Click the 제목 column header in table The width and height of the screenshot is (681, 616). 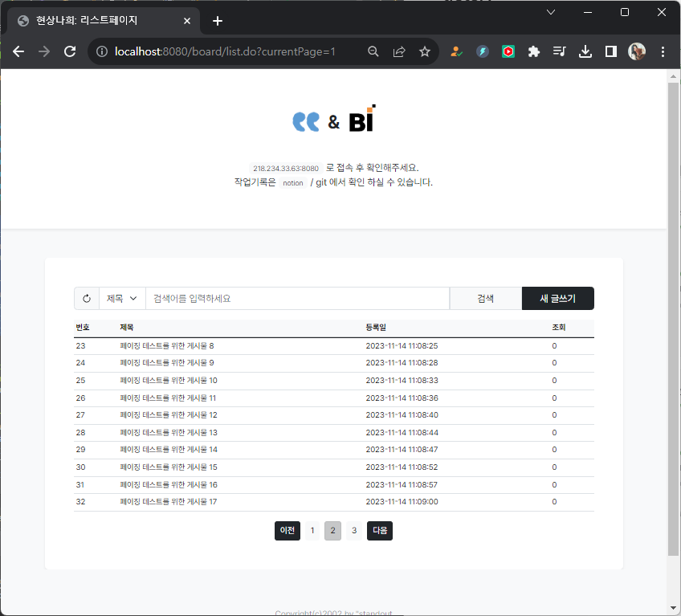[127, 328]
